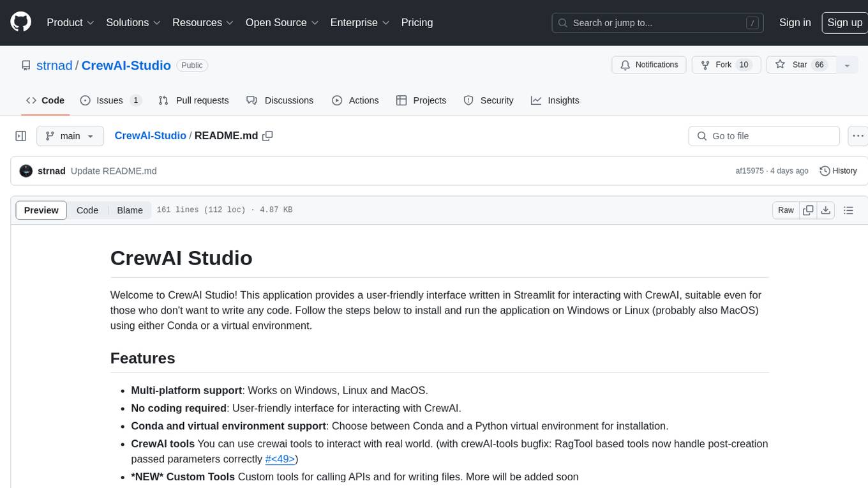
Task: Open the star lists dropdown arrow
Action: (x=847, y=65)
